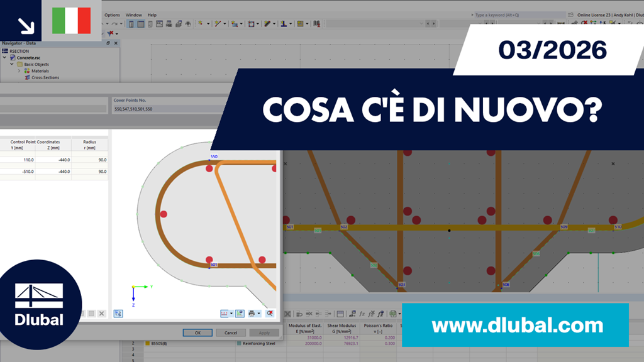
Task: Click the OK button
Action: (x=197, y=333)
